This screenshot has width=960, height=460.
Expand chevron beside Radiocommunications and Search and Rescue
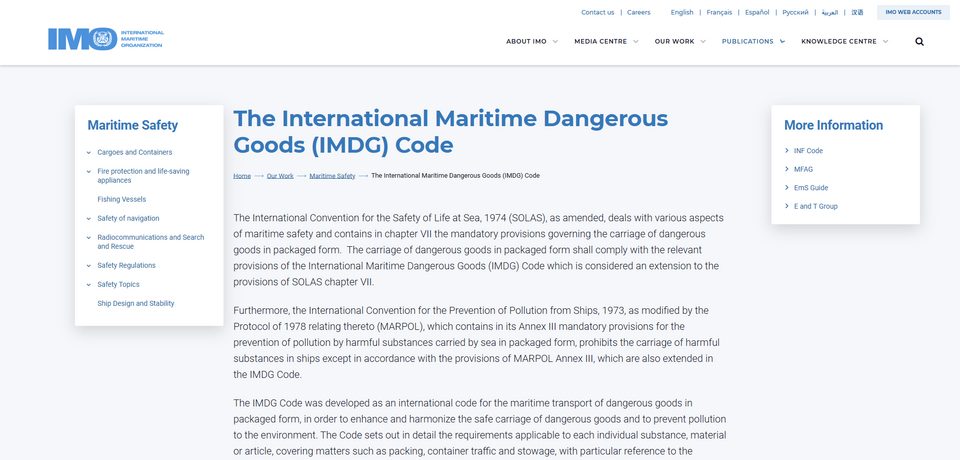coord(89,238)
